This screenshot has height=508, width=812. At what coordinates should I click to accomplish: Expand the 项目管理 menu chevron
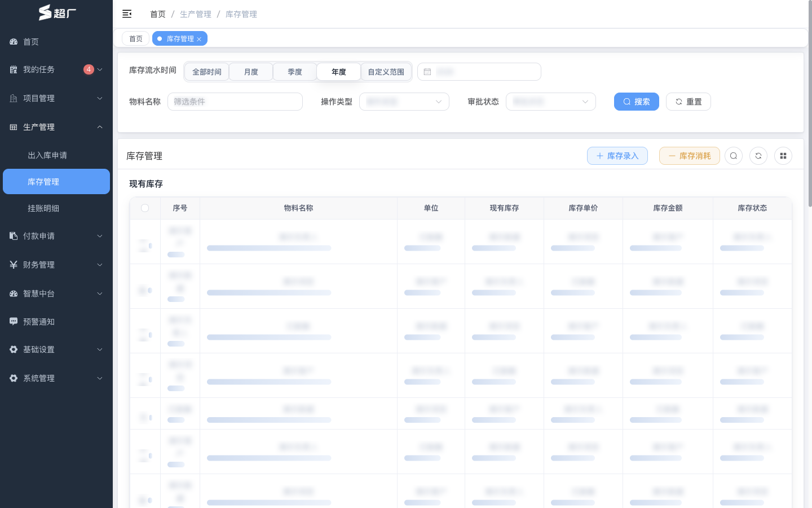[x=100, y=98]
